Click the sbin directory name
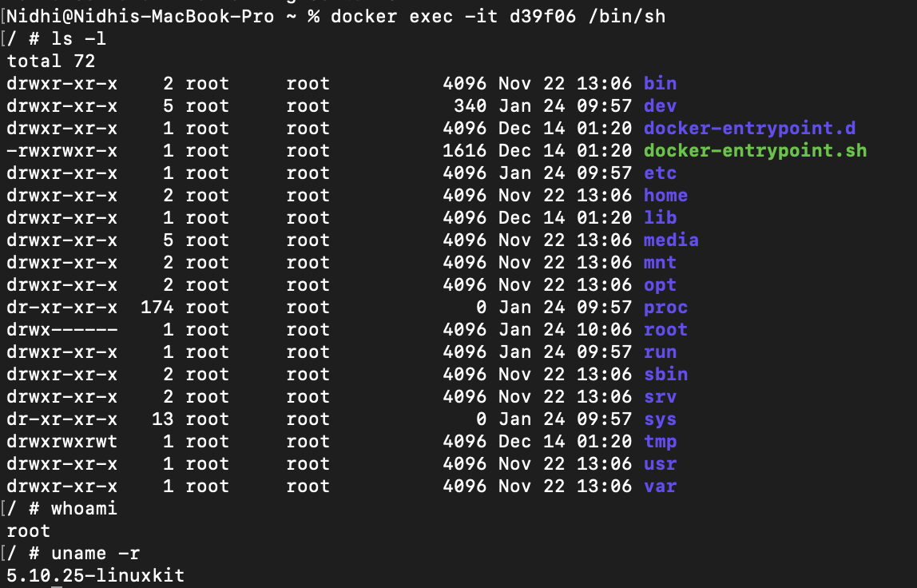Viewport: 917px width, 588px height. point(665,375)
